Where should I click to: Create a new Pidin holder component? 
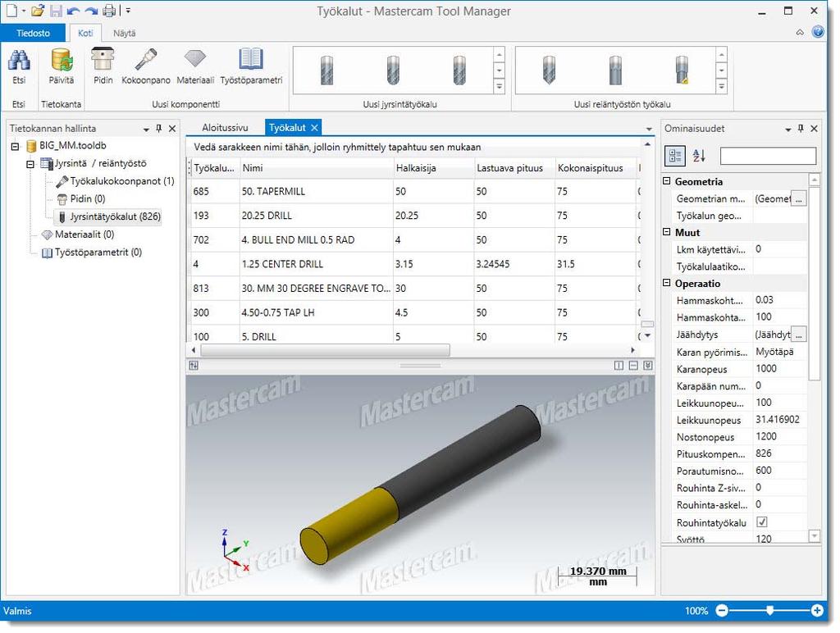coord(103,66)
